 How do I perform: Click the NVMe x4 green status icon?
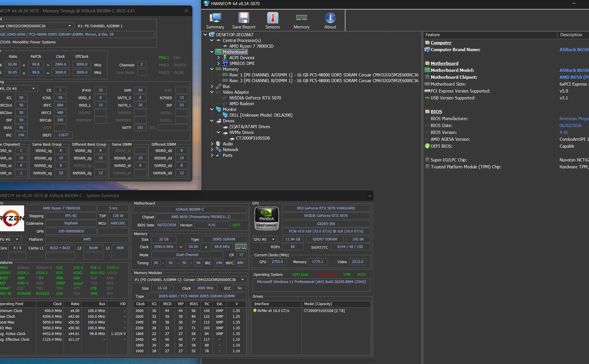(255, 311)
